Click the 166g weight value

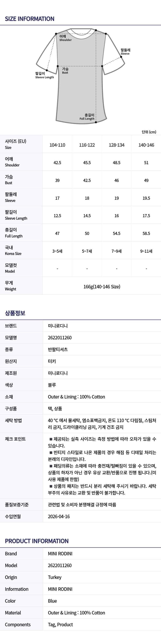pos(102,287)
